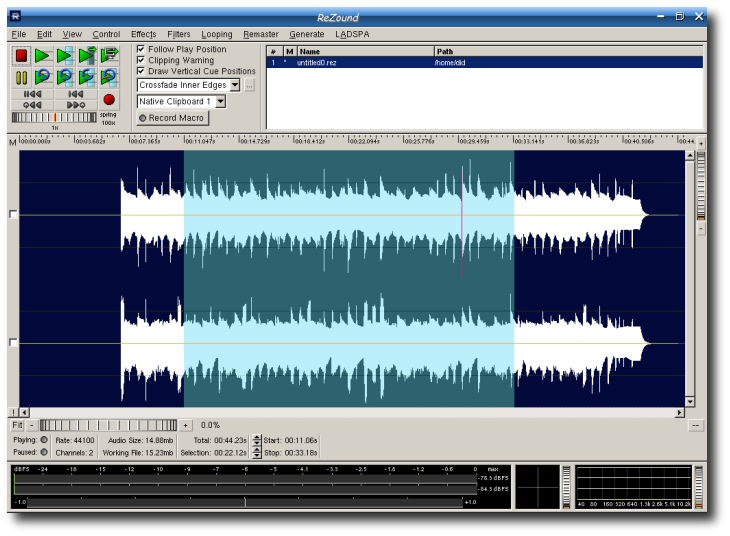Click the green Play all icon
This screenshot has height=536, width=730.
42,56
